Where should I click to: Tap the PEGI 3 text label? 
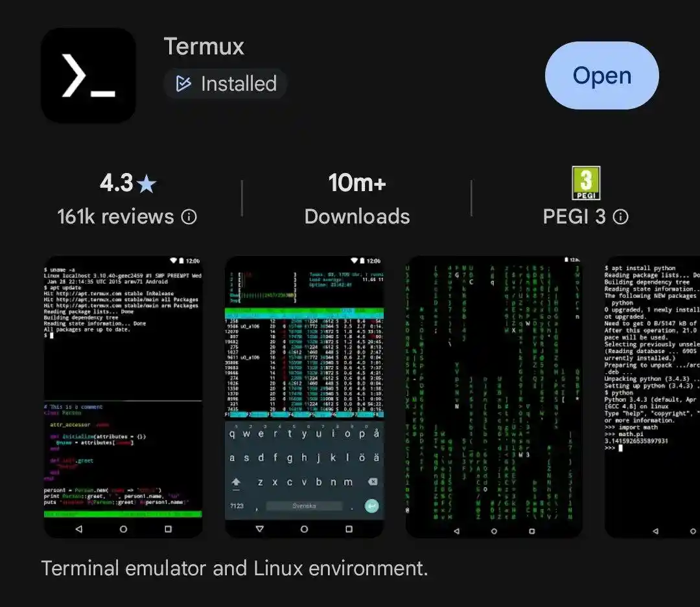click(576, 216)
